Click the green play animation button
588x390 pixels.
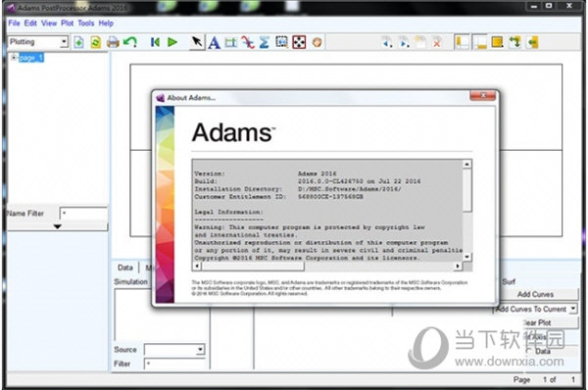pos(172,42)
